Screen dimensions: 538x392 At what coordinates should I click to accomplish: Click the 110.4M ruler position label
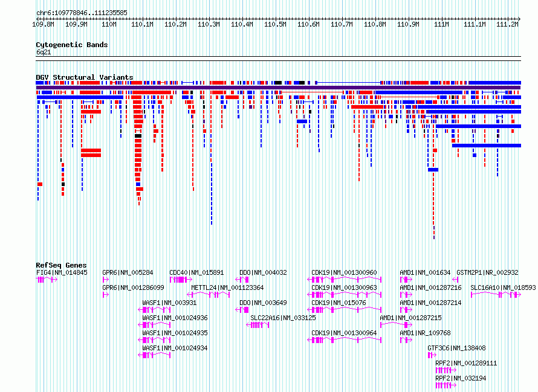pos(242,24)
